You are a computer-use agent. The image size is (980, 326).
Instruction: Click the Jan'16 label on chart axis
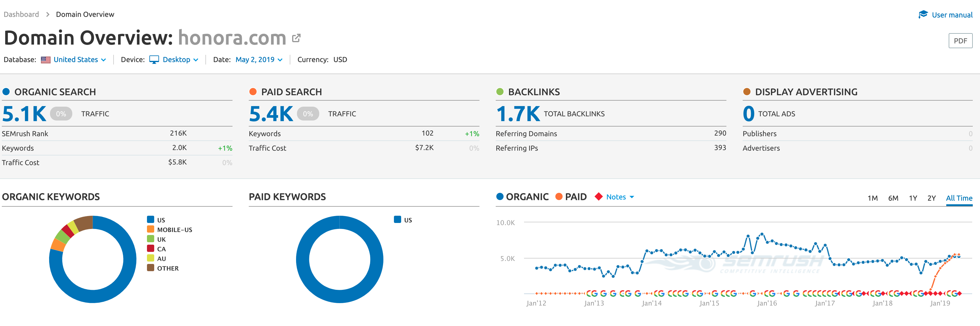pyautogui.click(x=766, y=303)
